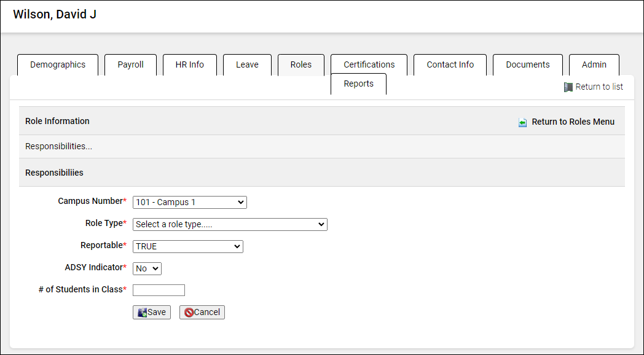Click the red Cancel button icon
The image size is (644, 355).
point(189,313)
